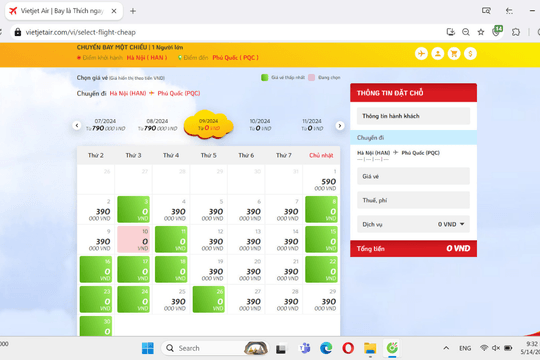
Task: Click the taskbar Search box
Action: (x=215, y=348)
